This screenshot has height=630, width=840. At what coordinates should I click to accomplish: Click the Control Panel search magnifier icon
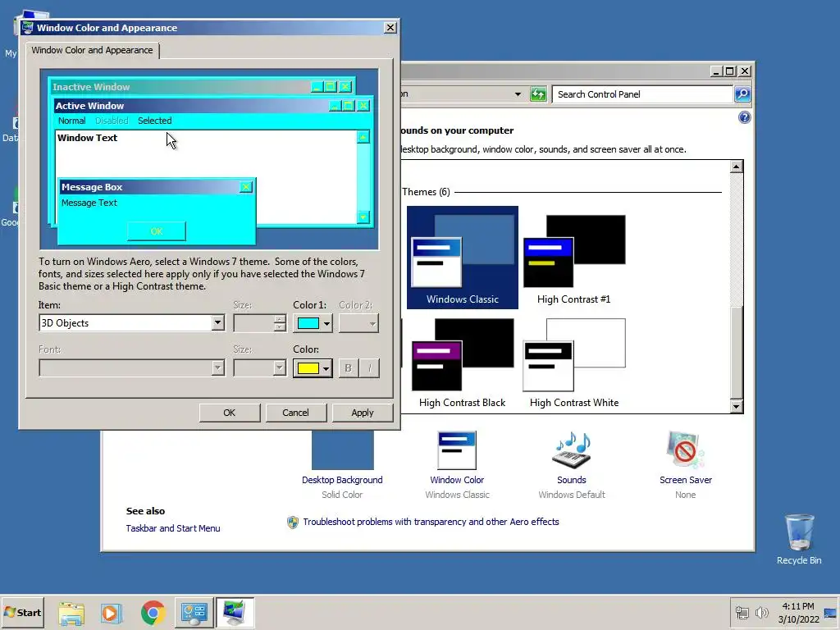(x=742, y=94)
